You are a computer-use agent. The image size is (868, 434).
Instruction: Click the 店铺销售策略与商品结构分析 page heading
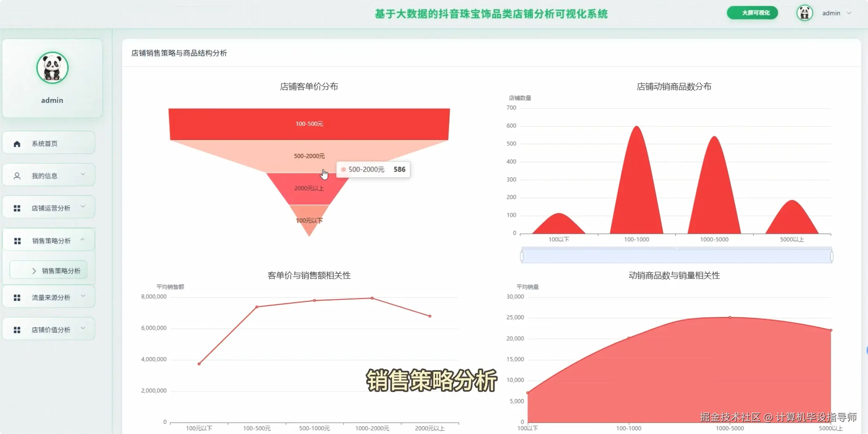pos(179,53)
